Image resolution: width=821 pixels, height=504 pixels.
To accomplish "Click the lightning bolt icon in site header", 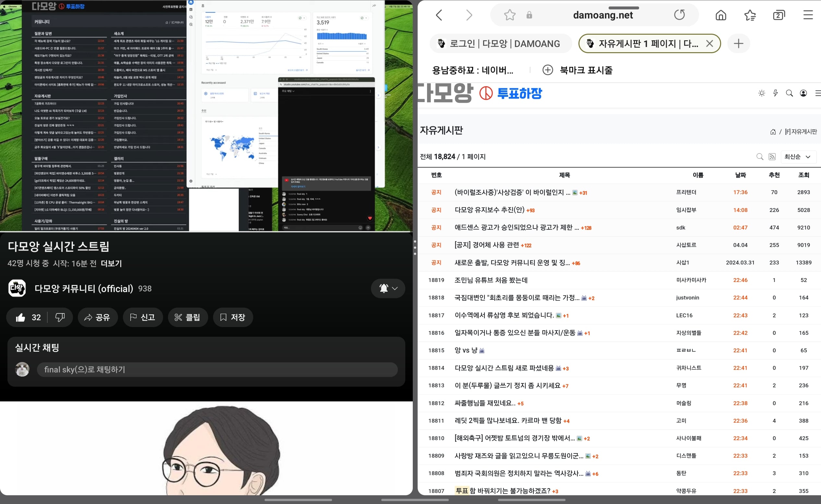I will pos(775,93).
